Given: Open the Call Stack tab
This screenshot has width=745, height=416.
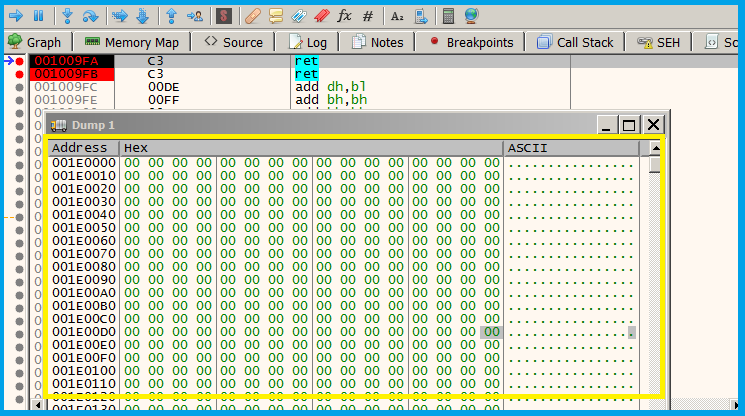Looking at the screenshot, I should coord(576,42).
